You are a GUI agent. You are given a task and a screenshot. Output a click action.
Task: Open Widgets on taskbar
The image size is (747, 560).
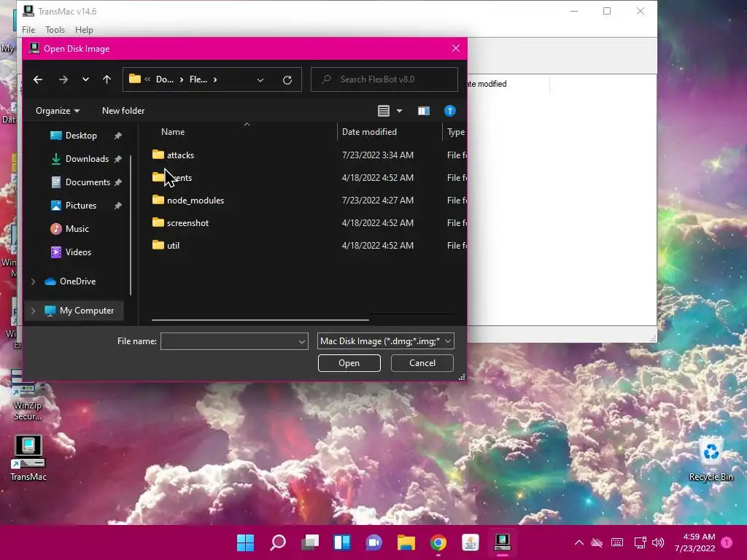pyautogui.click(x=341, y=542)
